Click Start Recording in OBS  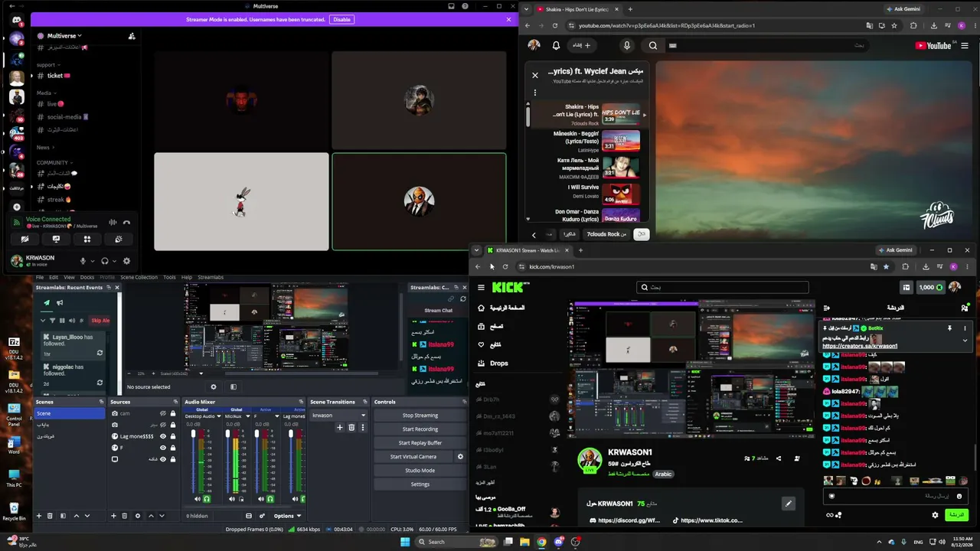tap(420, 429)
